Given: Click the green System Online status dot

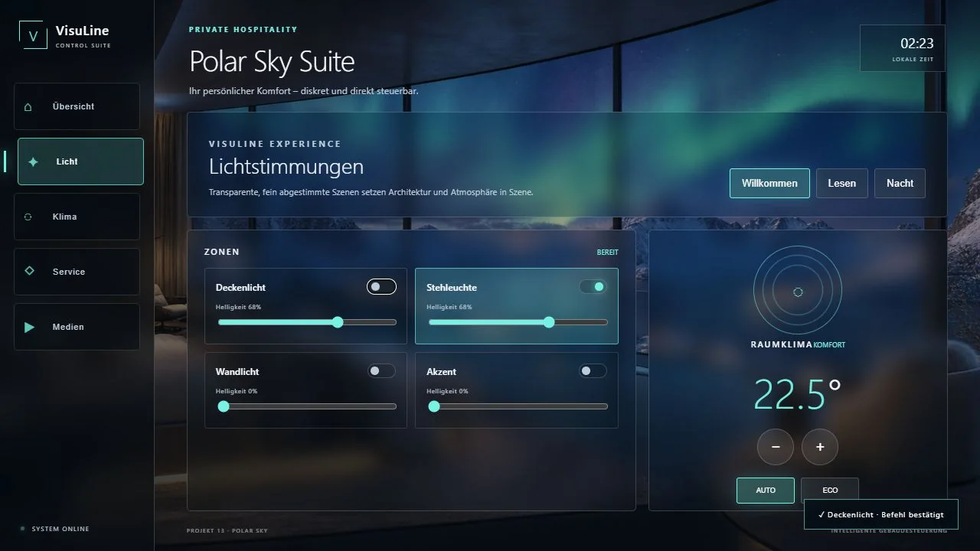Looking at the screenshot, I should click(22, 529).
